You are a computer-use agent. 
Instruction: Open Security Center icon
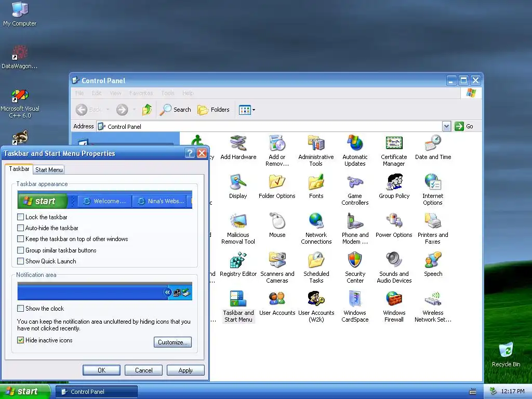(x=355, y=268)
